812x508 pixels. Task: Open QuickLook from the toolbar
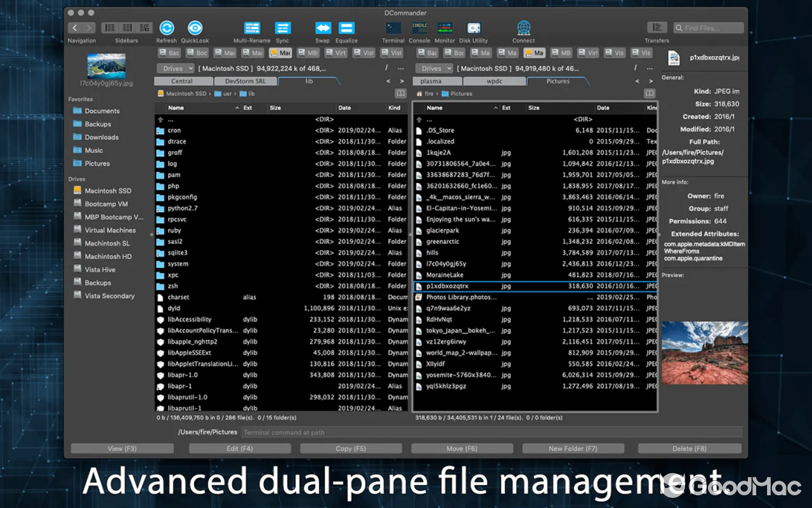195,27
